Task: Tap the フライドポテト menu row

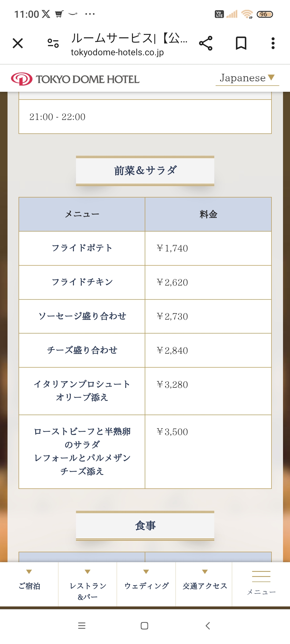Action: point(82,248)
